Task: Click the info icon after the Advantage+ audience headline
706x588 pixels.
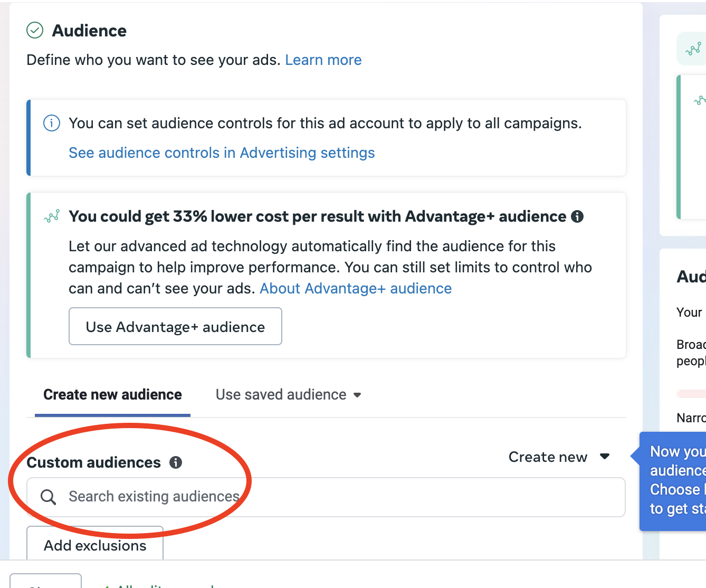Action: (577, 216)
